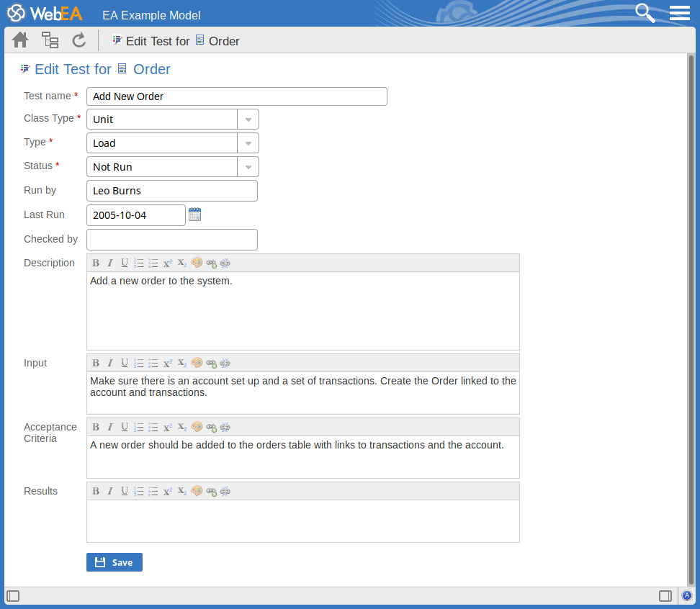The height and width of the screenshot is (609, 700).
Task: Remove hyperlink in Acceptance Criteria toolbar
Action: click(225, 427)
